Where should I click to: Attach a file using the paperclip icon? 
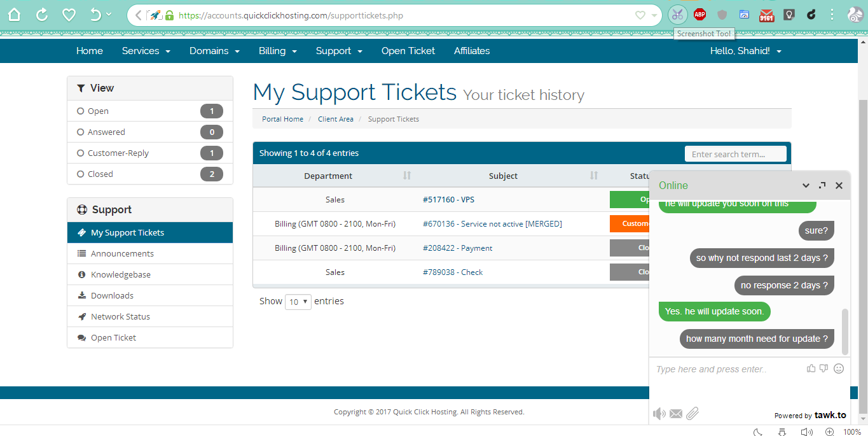pos(692,414)
